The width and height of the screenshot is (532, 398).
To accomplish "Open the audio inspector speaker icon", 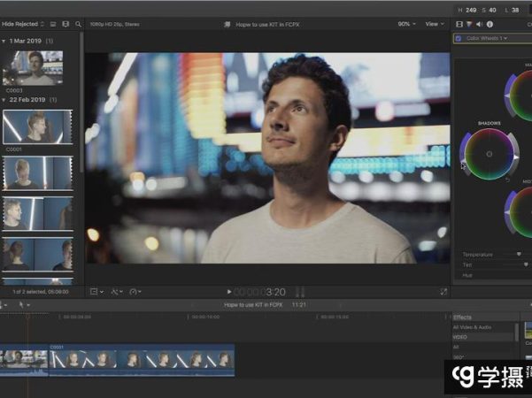I will [479, 24].
